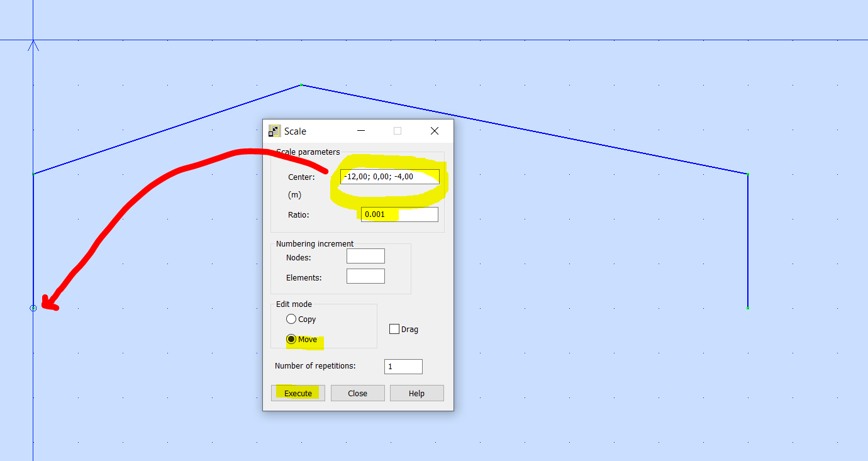Viewport: 868px width, 461px height.
Task: Select the Move edit mode
Action: (291, 339)
